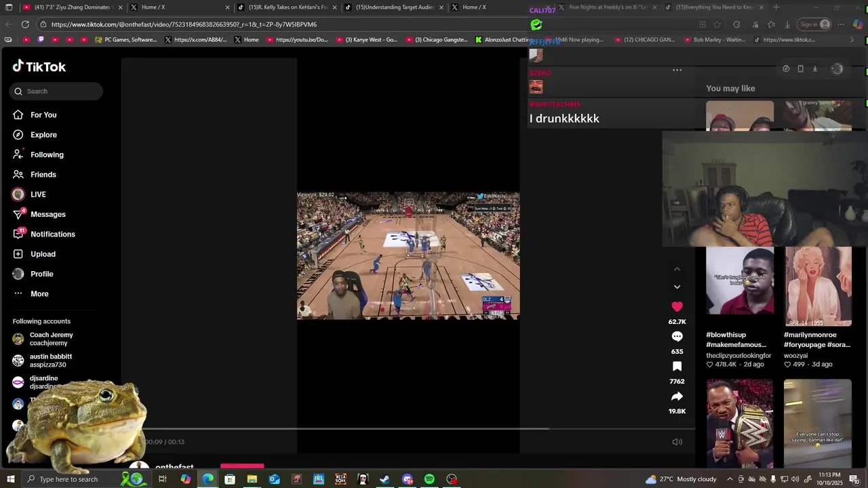Open Steam from the taskbar
868x488 pixels.
click(384, 479)
